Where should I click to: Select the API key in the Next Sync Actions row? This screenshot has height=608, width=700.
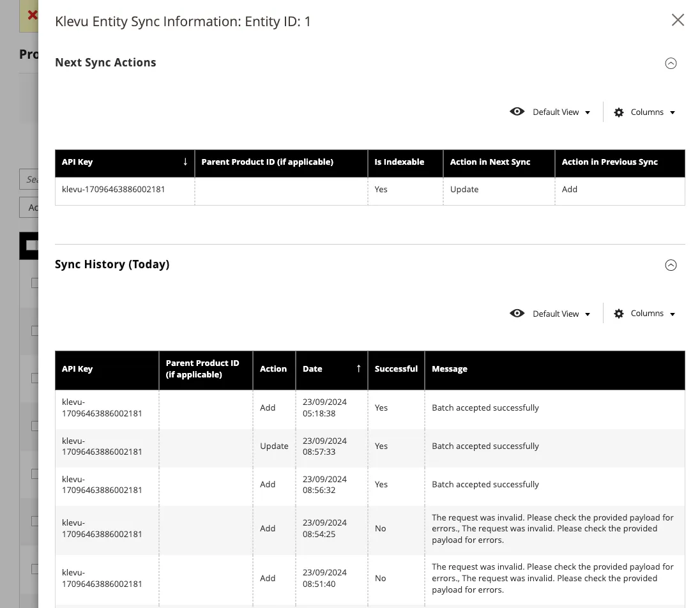pyautogui.click(x=114, y=189)
